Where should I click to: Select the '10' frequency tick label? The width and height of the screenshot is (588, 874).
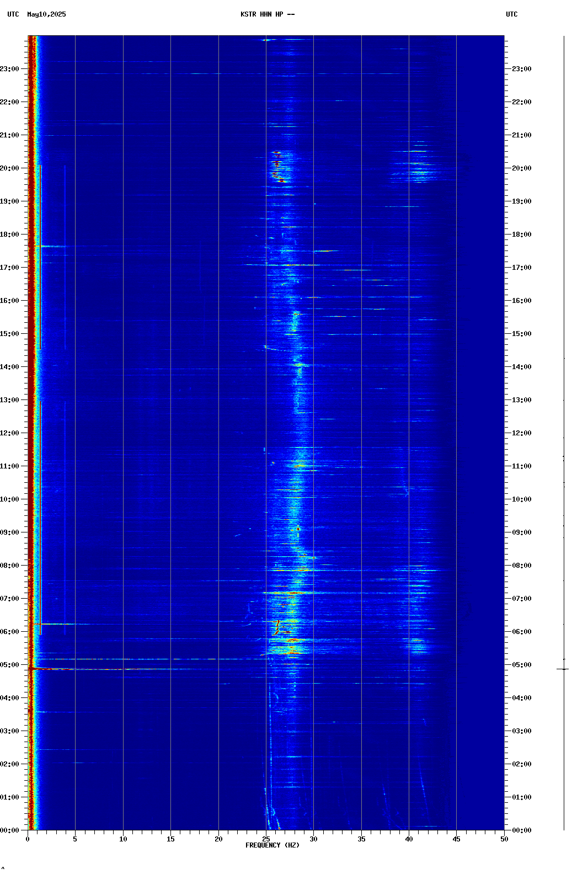[123, 839]
